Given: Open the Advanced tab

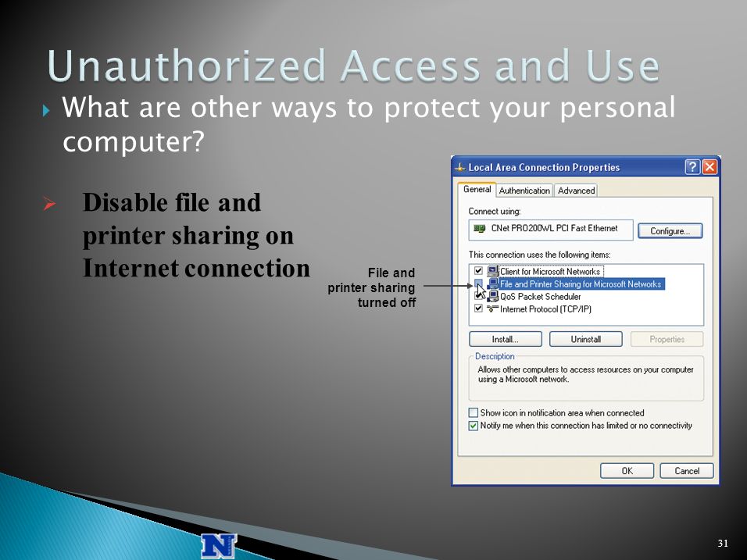Looking at the screenshot, I should [576, 191].
